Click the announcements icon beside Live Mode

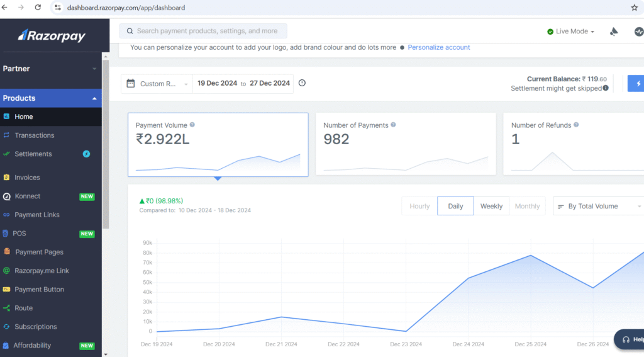tap(614, 31)
